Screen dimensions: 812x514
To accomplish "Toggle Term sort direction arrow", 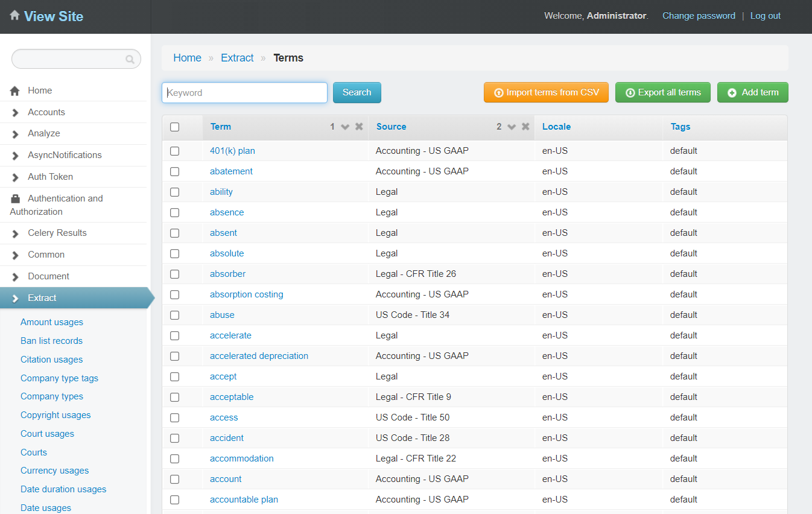I will pyautogui.click(x=345, y=127).
